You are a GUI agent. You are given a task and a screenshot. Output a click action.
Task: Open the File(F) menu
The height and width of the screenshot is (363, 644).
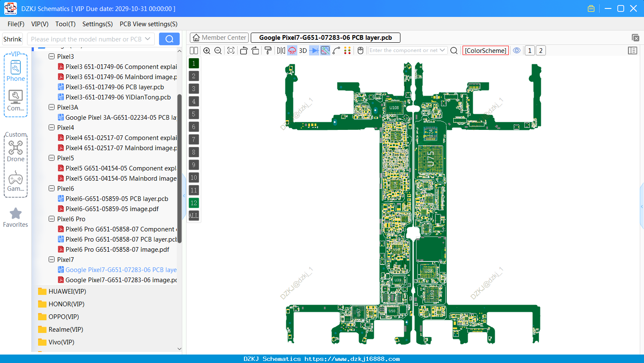click(x=16, y=24)
